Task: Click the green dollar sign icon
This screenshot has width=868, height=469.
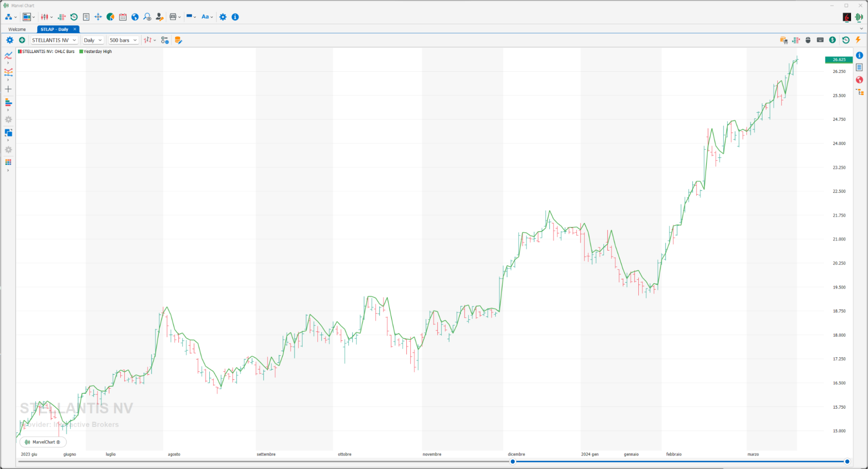Action: pyautogui.click(x=832, y=40)
